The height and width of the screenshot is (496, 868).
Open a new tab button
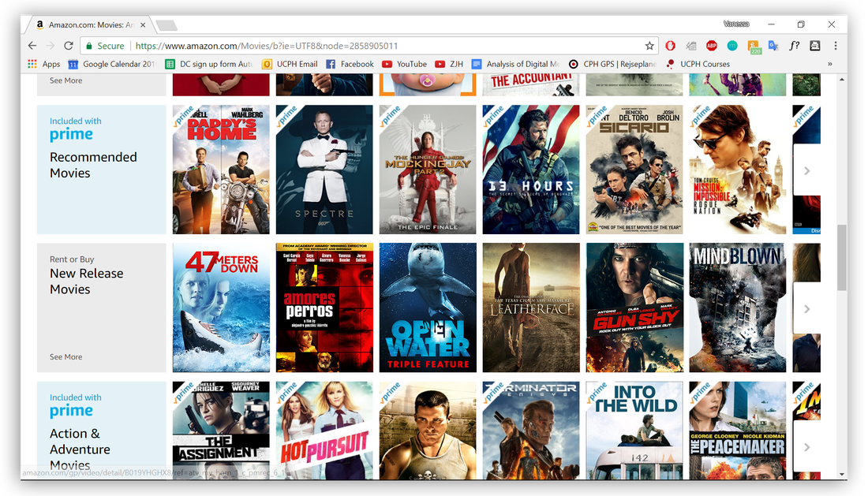[x=166, y=25]
